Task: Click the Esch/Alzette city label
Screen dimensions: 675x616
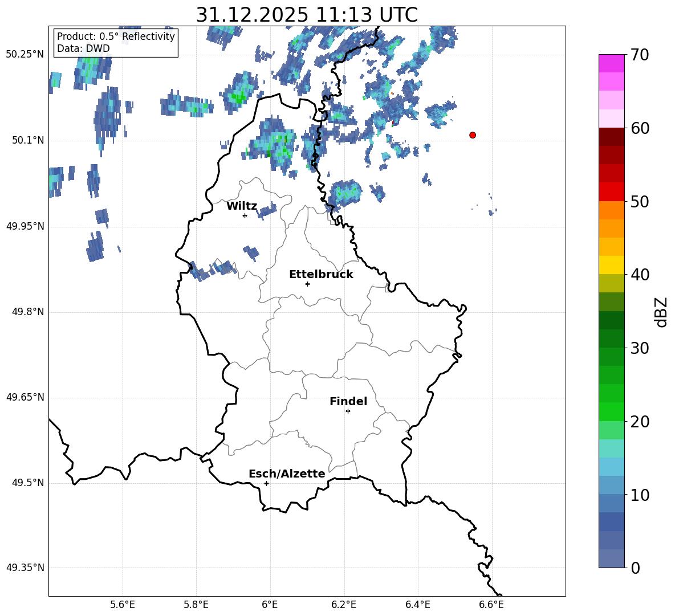Action: 287,474
